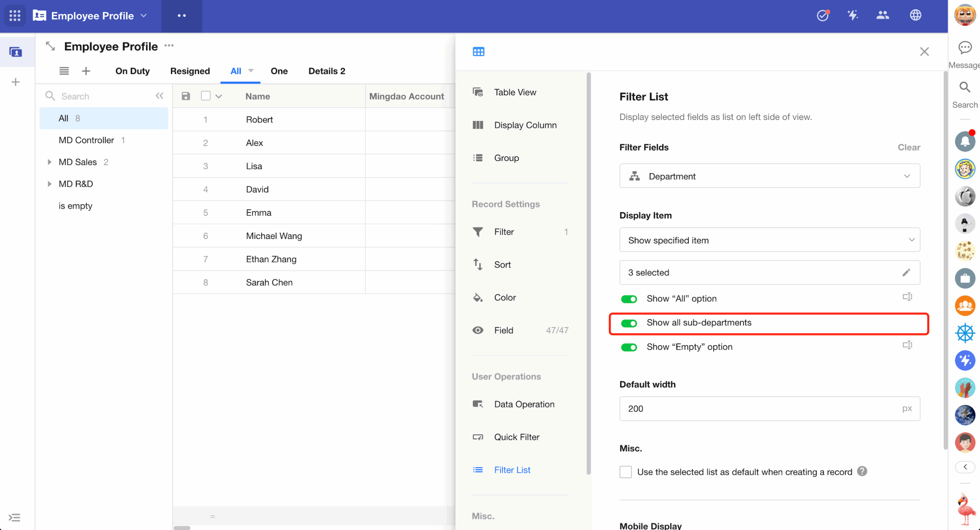Open the approval checkmark icon in top bar
Screen dimensions: 980x530
pos(822,15)
